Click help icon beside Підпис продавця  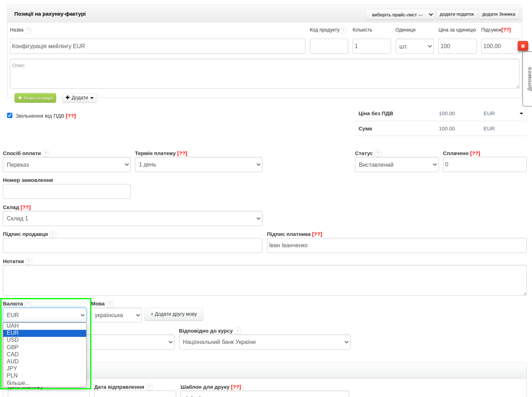[x=53, y=234]
